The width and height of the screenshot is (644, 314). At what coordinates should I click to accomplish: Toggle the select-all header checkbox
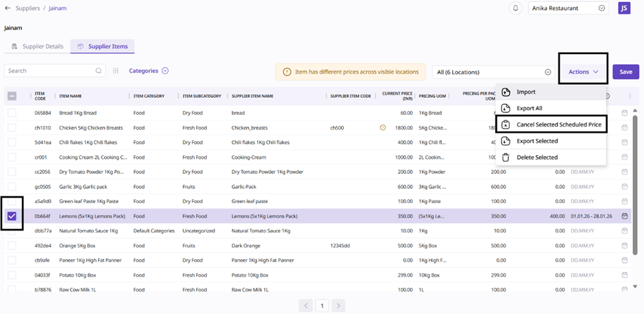(x=12, y=96)
